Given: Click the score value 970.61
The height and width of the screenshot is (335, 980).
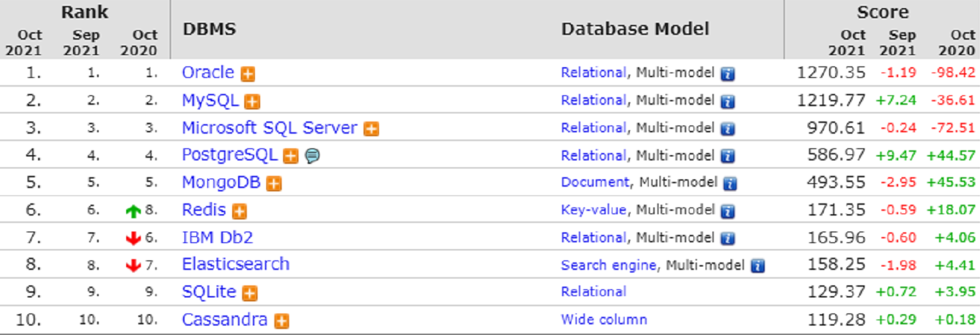Looking at the screenshot, I should coord(837,128).
